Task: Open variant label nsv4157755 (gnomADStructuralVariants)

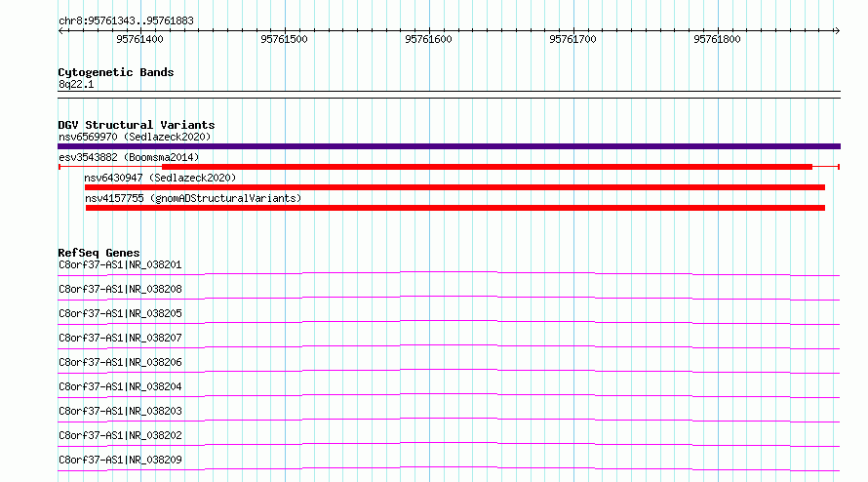Action: click(x=193, y=198)
